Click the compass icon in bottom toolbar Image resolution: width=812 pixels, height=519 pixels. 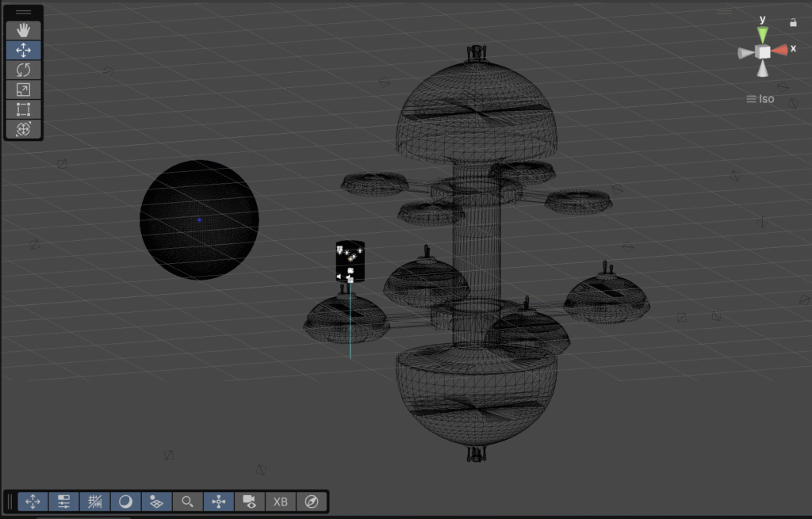coord(312,502)
